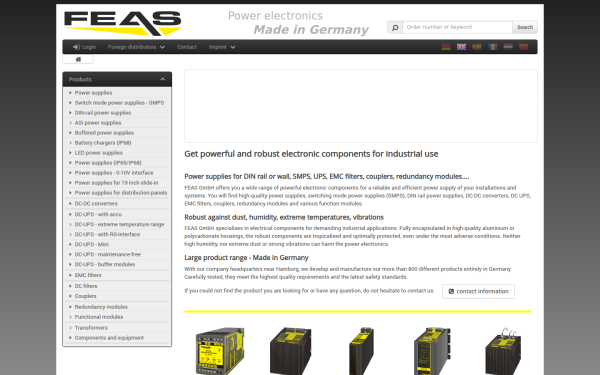
Task: Focus the order number or keyword field
Action: 457,27
